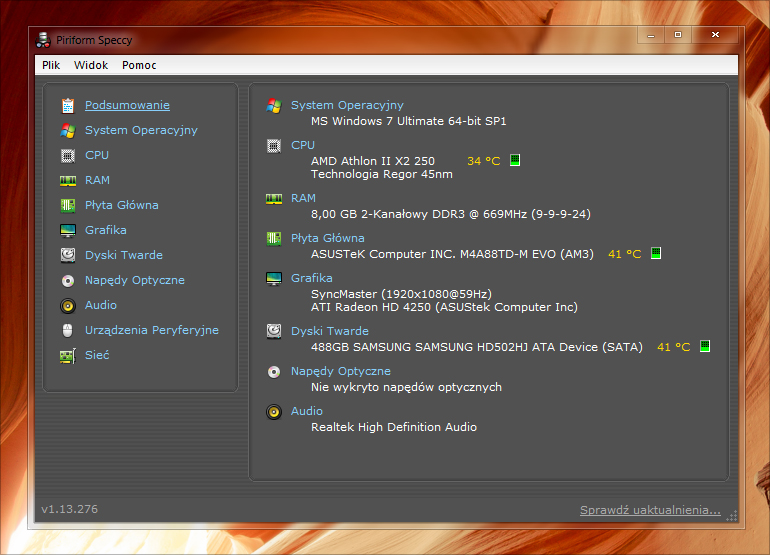Image resolution: width=770 pixels, height=555 pixels.
Task: Open RAM section in sidebar
Action: [x=97, y=180]
